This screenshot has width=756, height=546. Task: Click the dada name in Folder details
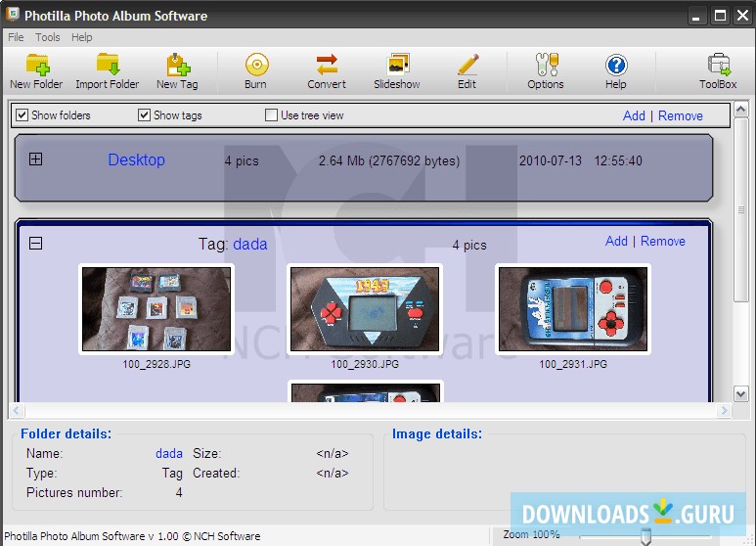[169, 453]
